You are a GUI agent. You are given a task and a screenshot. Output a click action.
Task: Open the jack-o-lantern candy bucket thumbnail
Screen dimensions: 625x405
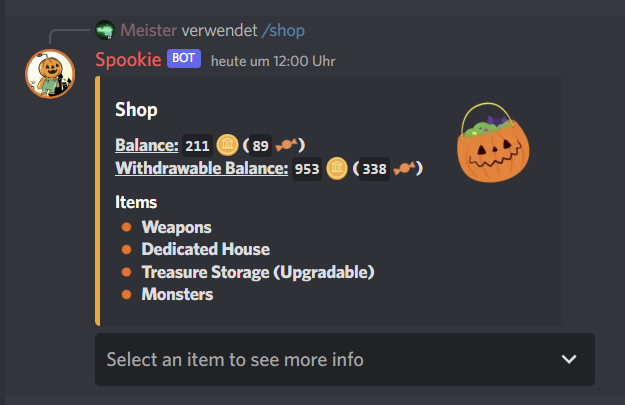click(x=493, y=142)
